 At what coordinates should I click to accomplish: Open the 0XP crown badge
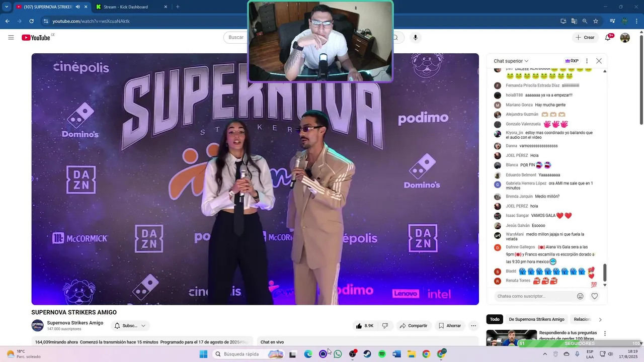pyautogui.click(x=572, y=61)
